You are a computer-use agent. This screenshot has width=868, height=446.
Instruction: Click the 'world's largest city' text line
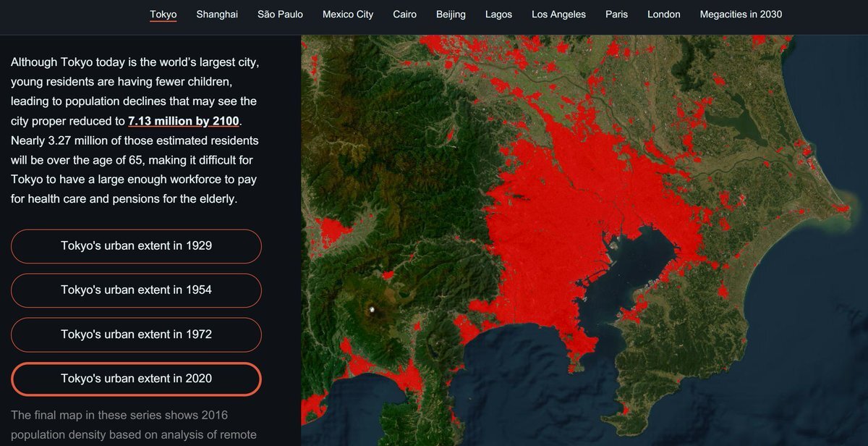pos(135,62)
